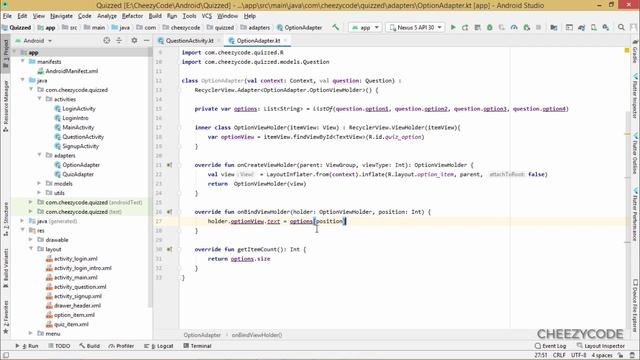Select AndroidManifest.xml in the tree

click(71, 71)
